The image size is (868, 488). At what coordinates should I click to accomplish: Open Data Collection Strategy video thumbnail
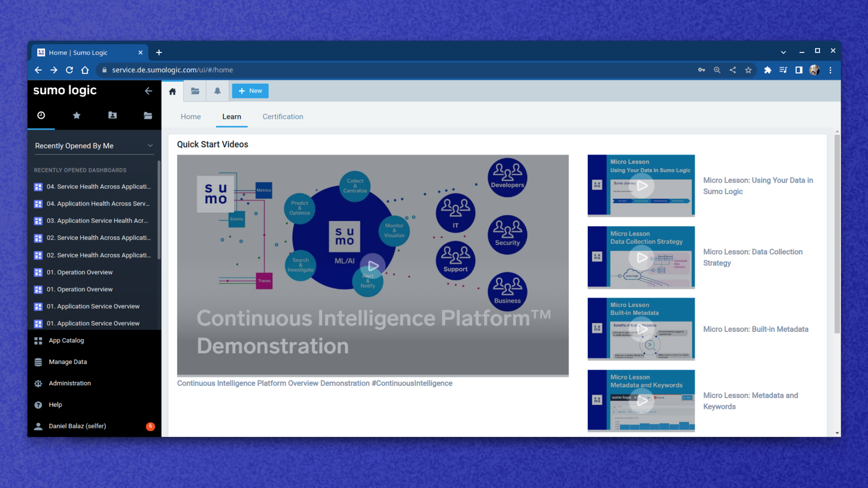641,257
